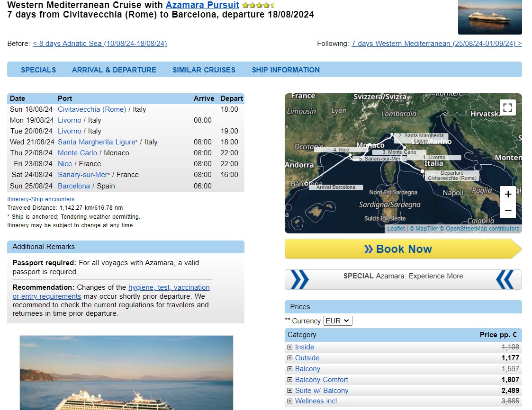Click the 5. Sanary-sur-Mer map label
The image size is (532, 410).
(379, 159)
